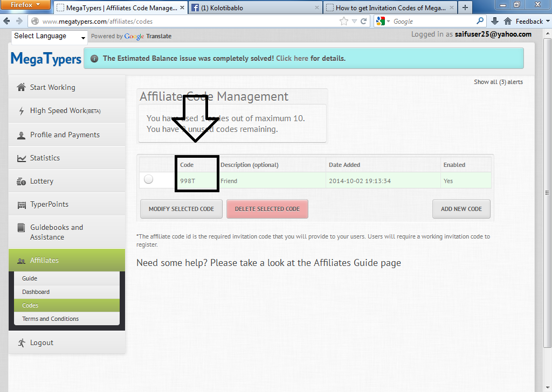This screenshot has height=392, width=552.
Task: Click the Affiliates people icon
Action: [22, 261]
